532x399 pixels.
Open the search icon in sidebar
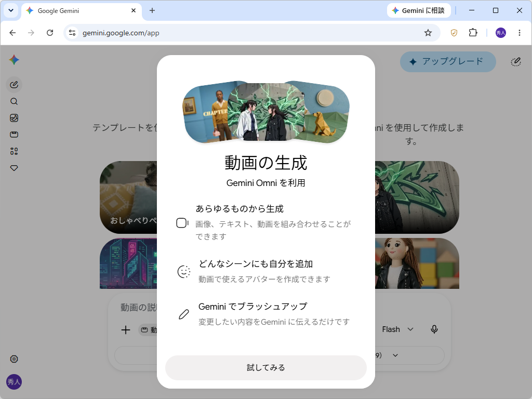tap(14, 101)
